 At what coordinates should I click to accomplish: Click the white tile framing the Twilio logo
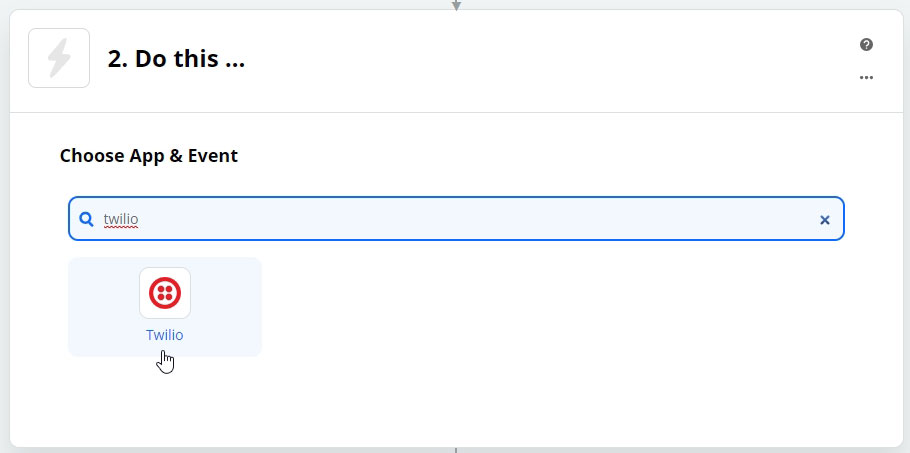[165, 293]
